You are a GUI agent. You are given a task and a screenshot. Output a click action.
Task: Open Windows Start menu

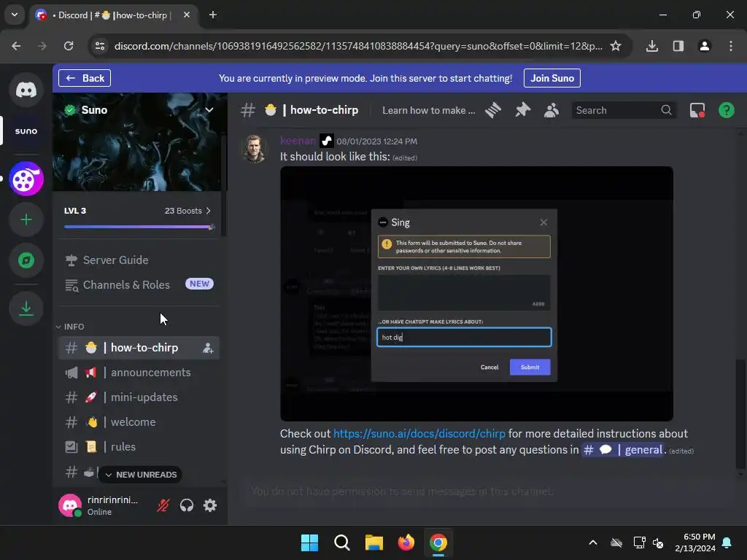click(x=309, y=542)
